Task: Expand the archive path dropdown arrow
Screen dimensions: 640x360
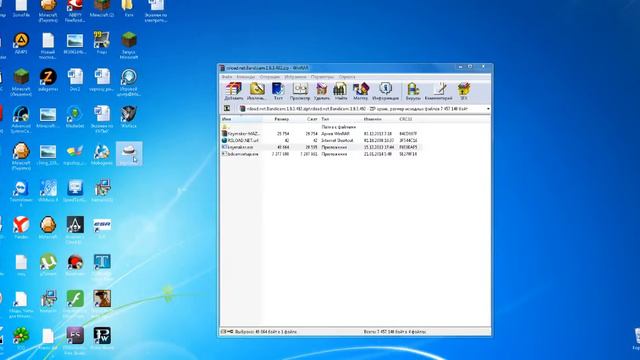Action: [488, 109]
